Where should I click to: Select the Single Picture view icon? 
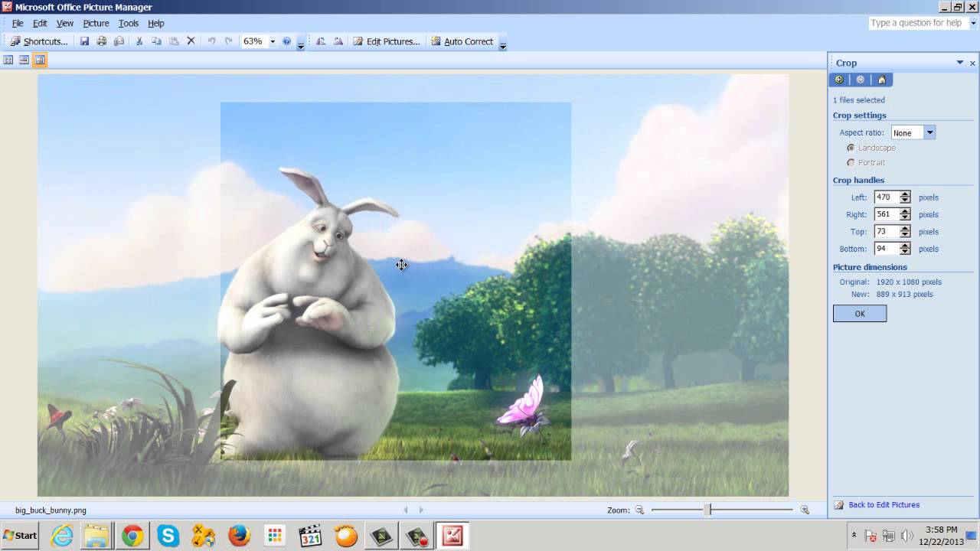tap(40, 60)
